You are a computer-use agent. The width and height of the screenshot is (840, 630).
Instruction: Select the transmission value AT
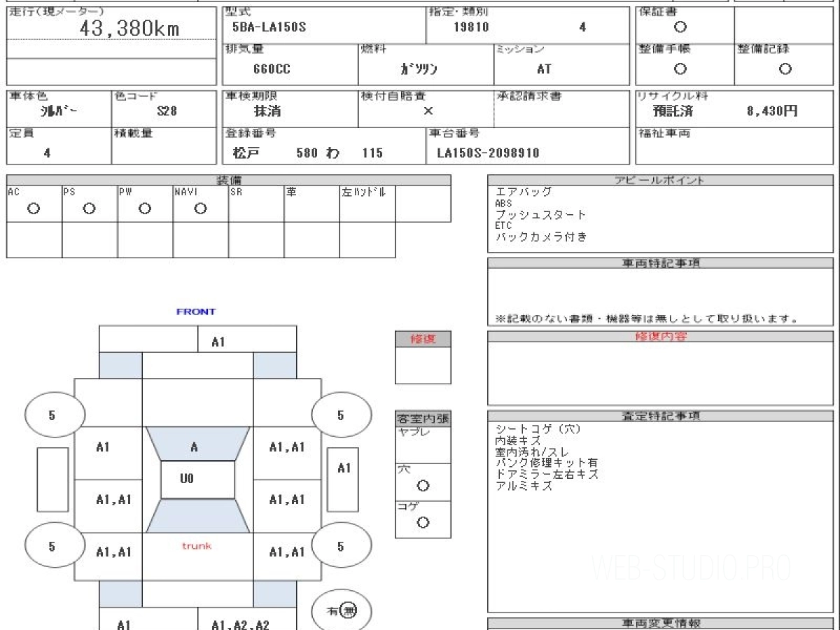[544, 69]
